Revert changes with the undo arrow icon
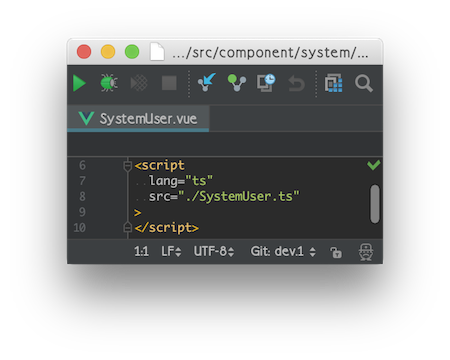 296,83
